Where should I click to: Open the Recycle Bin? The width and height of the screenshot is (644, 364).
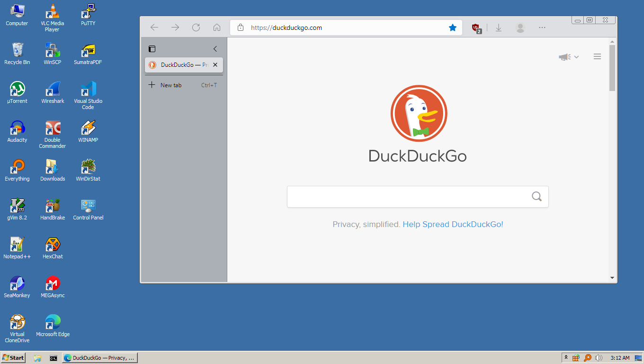click(17, 54)
